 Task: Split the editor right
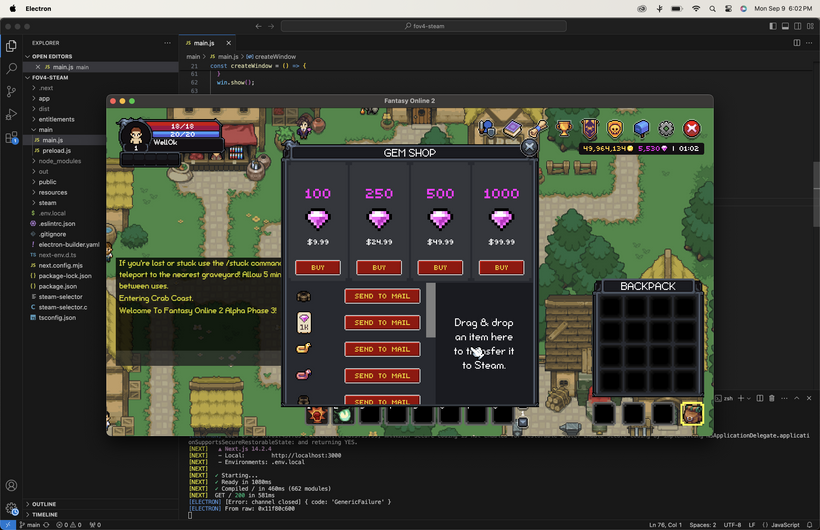[x=796, y=43]
